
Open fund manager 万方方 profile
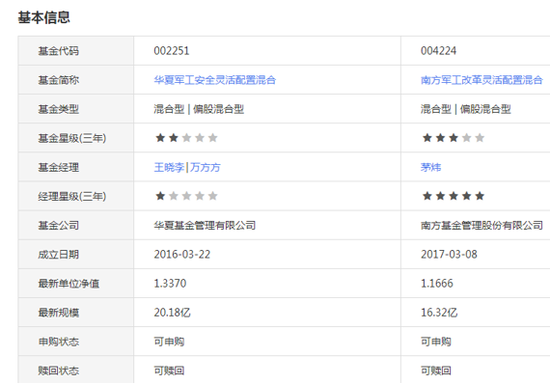coord(206,167)
